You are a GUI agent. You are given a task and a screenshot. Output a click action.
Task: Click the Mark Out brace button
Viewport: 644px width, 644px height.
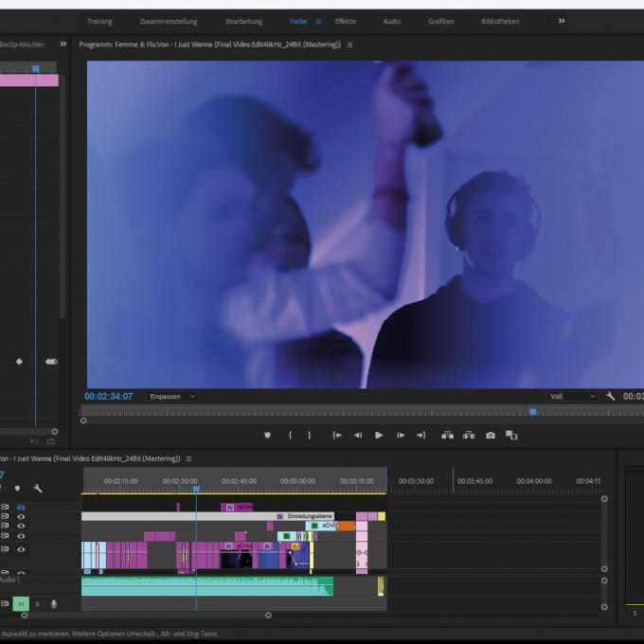[x=310, y=435]
